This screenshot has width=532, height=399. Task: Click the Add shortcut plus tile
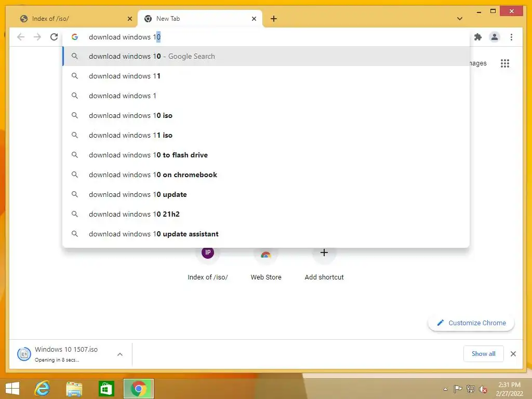coord(324,264)
